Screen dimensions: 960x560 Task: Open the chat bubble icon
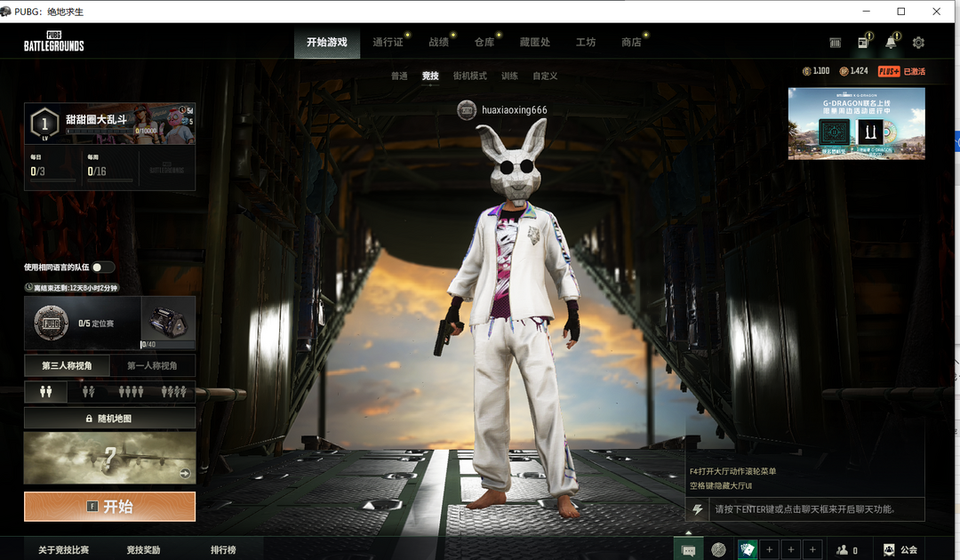688,550
